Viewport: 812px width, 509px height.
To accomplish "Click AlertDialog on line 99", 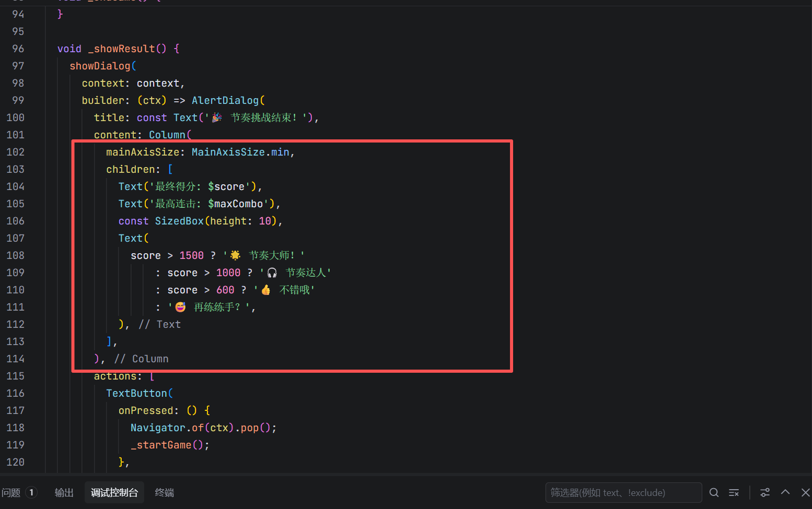I will (x=225, y=100).
